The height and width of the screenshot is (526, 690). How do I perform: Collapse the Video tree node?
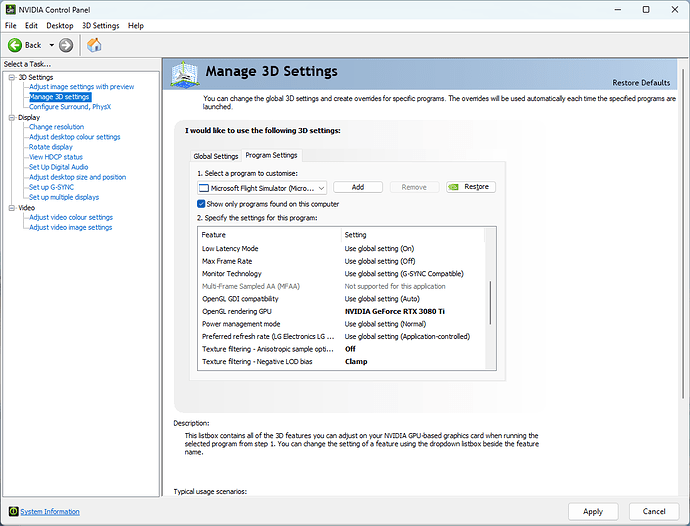click(10, 207)
